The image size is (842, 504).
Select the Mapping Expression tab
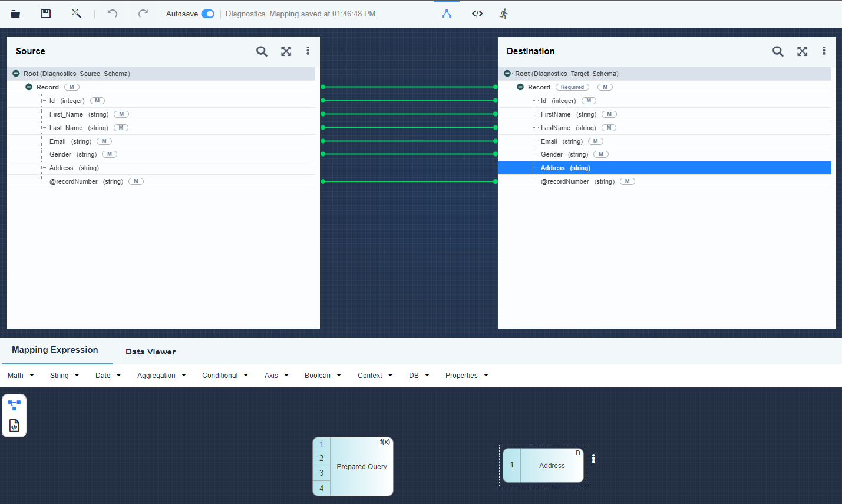55,350
